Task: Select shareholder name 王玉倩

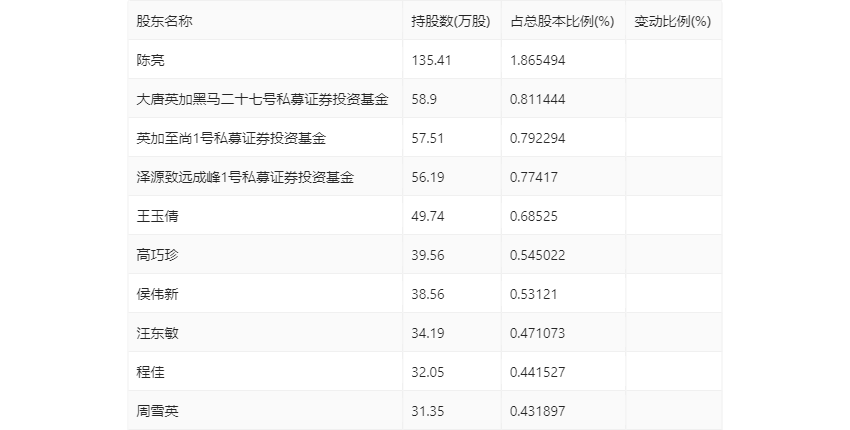Action: [x=157, y=216]
